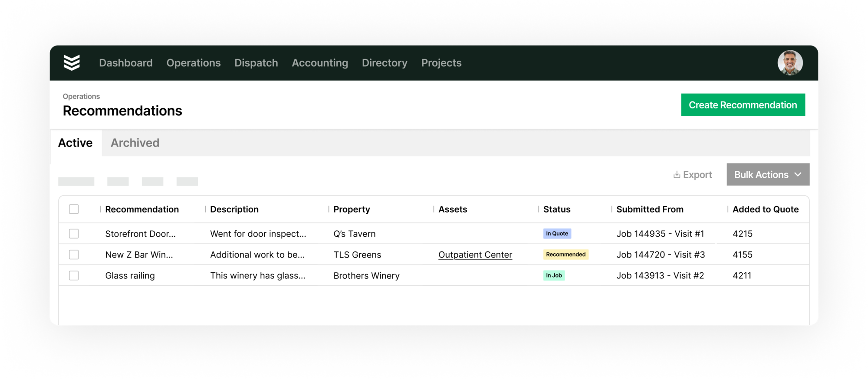Image resolution: width=868 pixels, height=379 pixels.
Task: Click the Recommended status badge
Action: click(x=566, y=255)
